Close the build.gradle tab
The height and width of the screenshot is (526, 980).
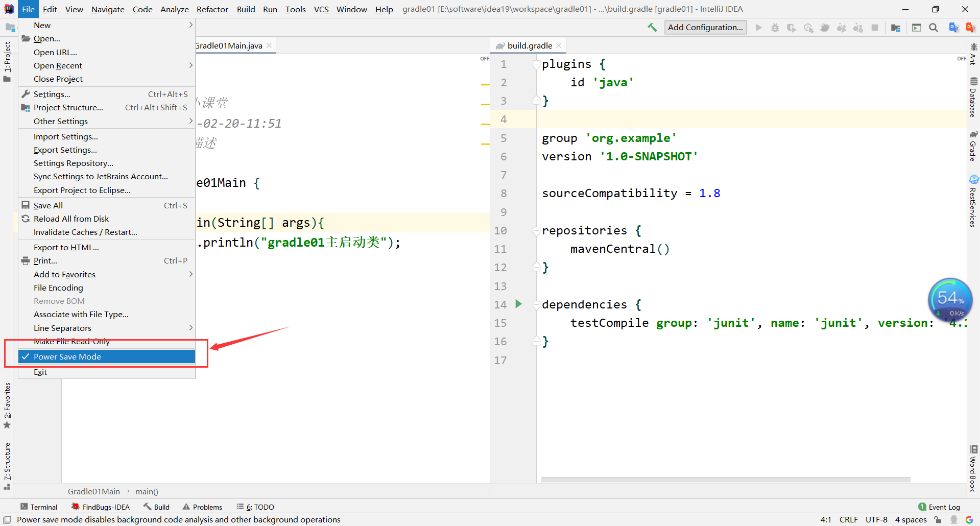point(559,45)
